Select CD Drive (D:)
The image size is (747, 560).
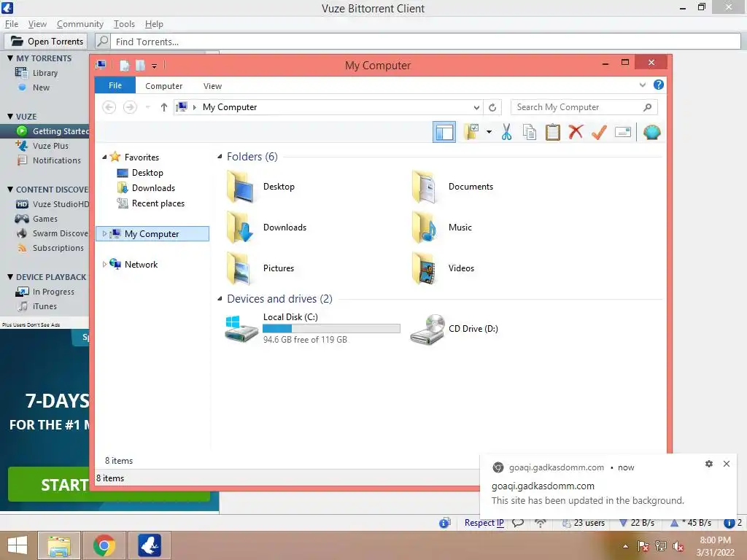454,329
